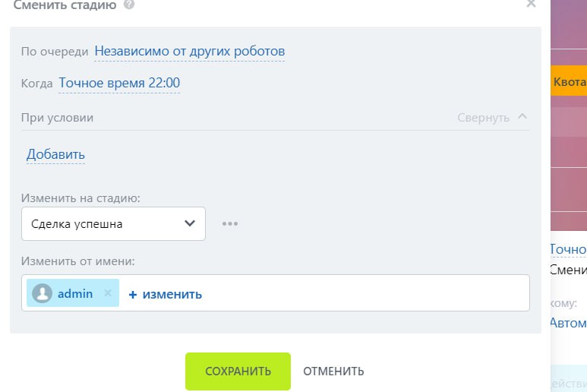Click the При условии section header
The height and width of the screenshot is (392, 587).
point(58,118)
